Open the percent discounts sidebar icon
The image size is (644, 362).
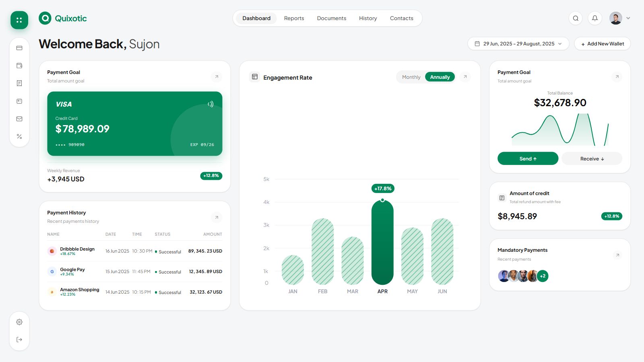click(19, 136)
